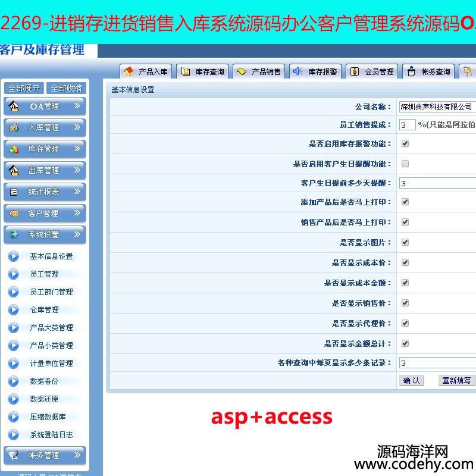Click arrow icon beside 基本信息设置
Viewport: 476px width, 476px height.
tap(13, 256)
